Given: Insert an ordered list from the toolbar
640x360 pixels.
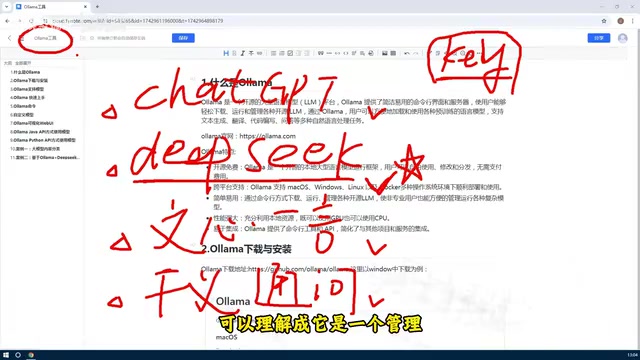Looking at the screenshot, I should tap(282, 53).
